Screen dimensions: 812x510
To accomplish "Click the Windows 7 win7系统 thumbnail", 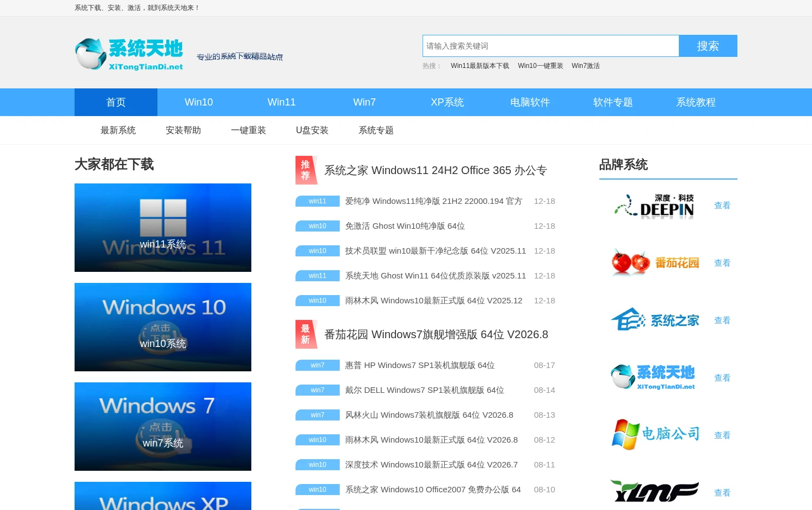I will point(163,427).
